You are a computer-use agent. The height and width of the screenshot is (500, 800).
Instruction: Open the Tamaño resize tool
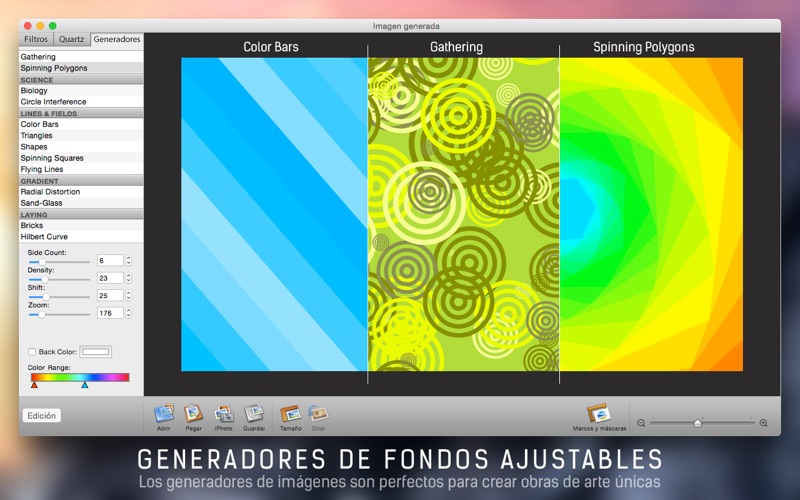pos(290,413)
